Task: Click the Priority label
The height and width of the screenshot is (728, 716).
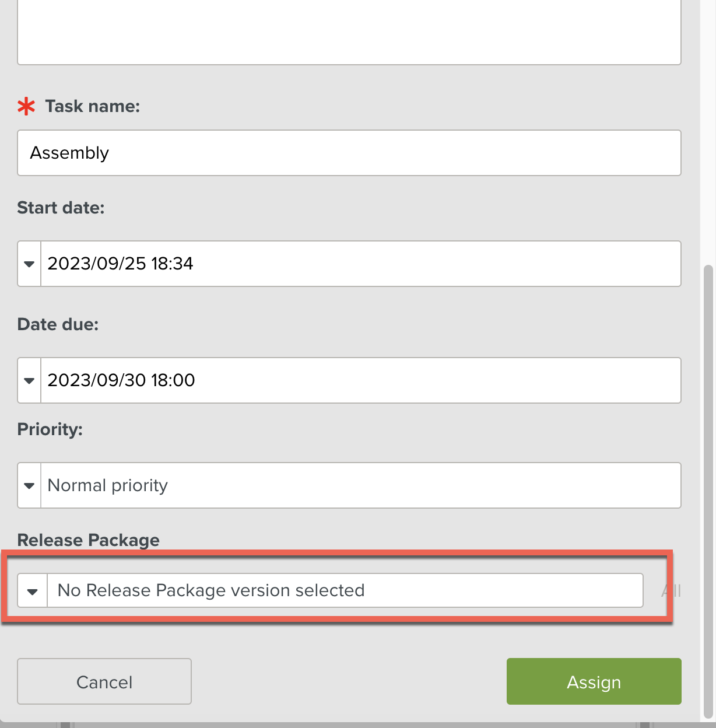Action: (50, 430)
